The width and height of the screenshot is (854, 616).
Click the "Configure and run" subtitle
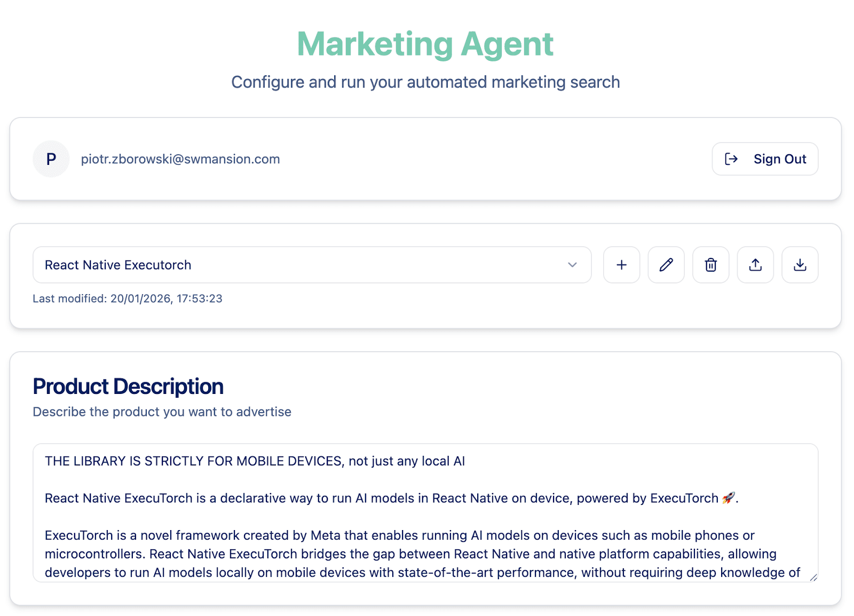(425, 82)
